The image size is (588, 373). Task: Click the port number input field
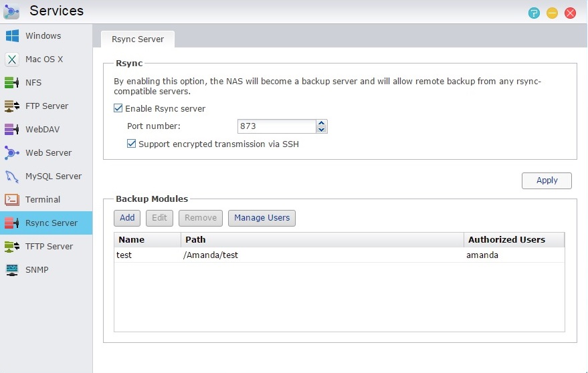(x=277, y=126)
